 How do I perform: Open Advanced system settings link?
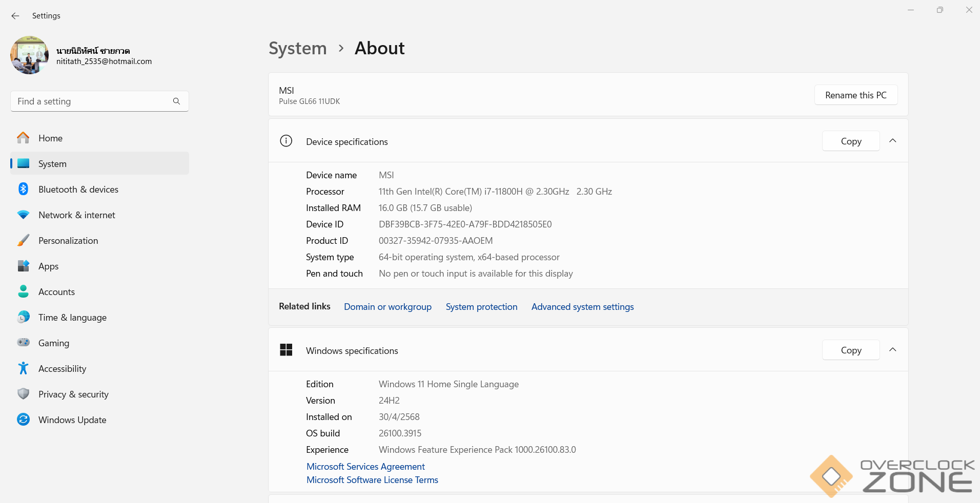(582, 307)
